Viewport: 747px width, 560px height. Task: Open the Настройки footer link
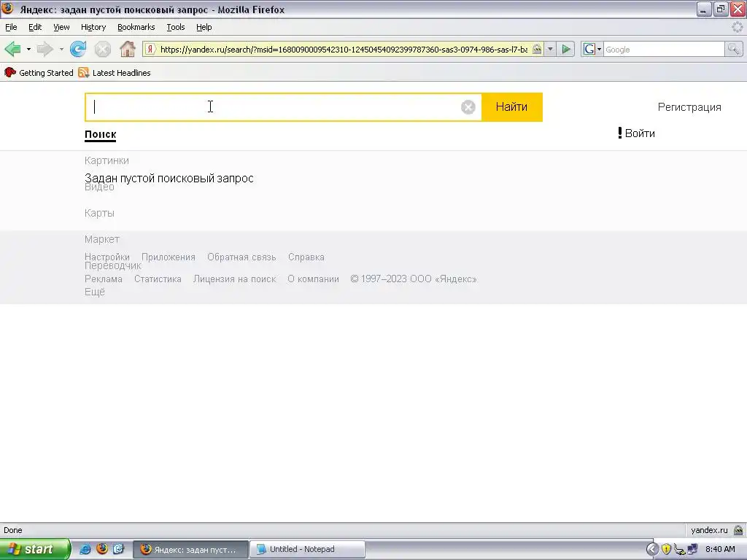click(107, 256)
